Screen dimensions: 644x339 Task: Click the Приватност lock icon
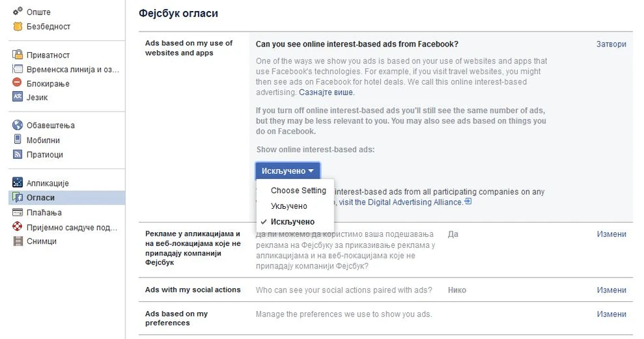coord(17,55)
